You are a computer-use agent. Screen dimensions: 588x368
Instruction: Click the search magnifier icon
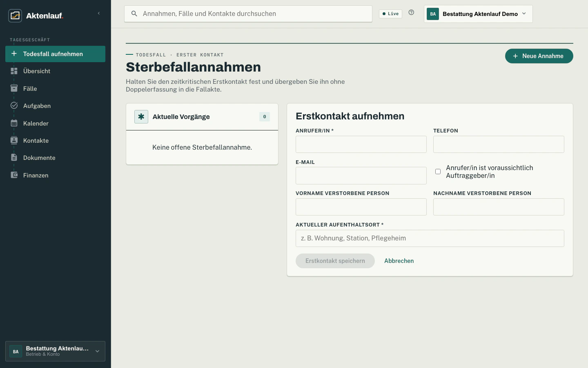134,13
